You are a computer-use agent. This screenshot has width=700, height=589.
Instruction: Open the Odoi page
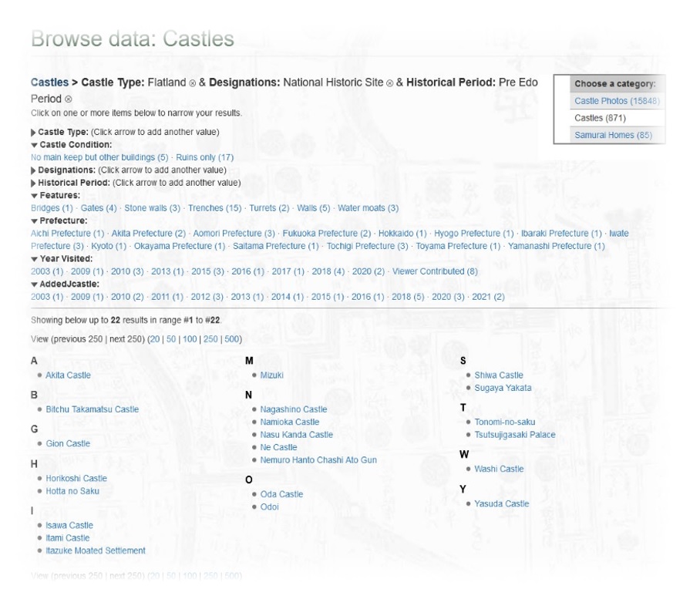click(270, 507)
